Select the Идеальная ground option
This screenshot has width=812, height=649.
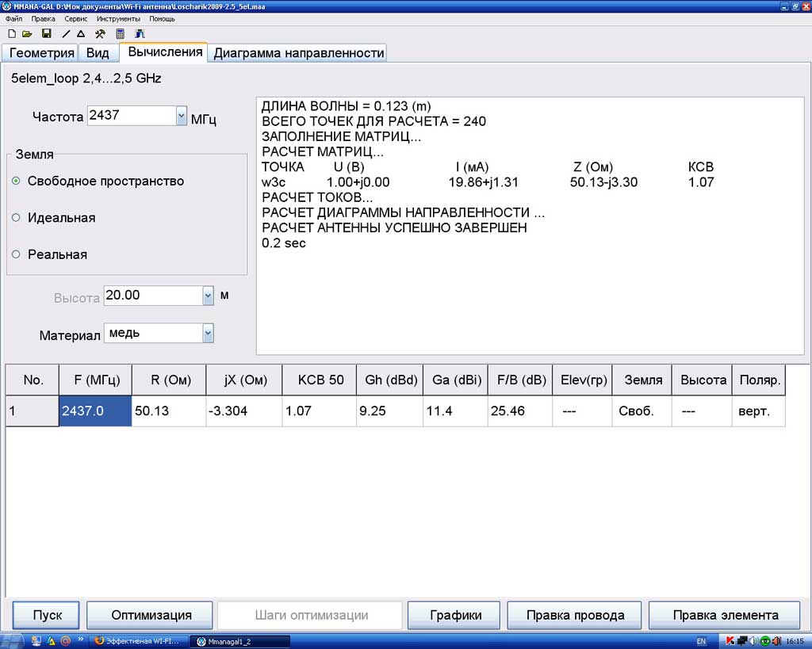click(x=17, y=218)
